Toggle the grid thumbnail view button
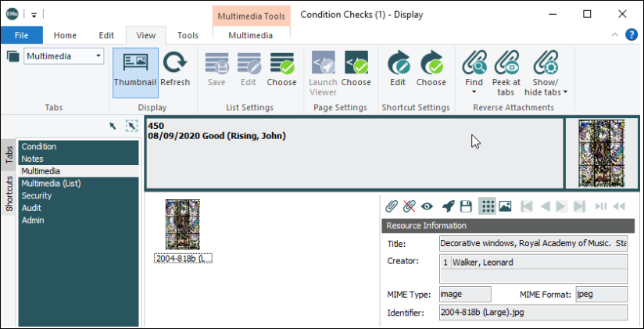Screen dimensions: 644x329 487,206
